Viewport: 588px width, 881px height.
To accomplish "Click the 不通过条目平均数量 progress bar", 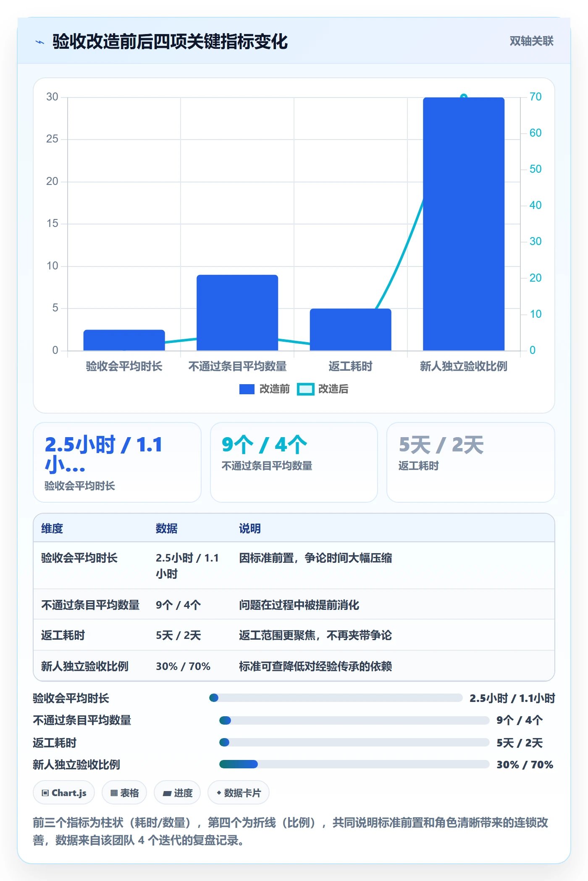I will coord(354,720).
